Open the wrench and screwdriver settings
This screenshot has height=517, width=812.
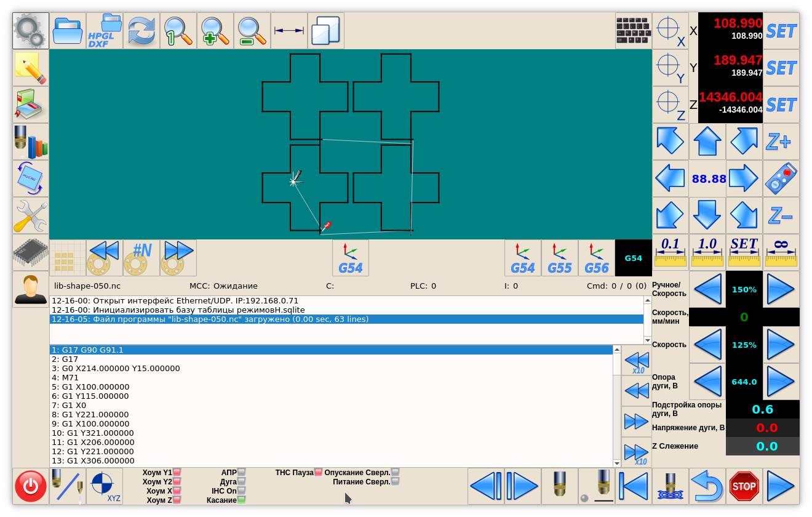(x=31, y=215)
